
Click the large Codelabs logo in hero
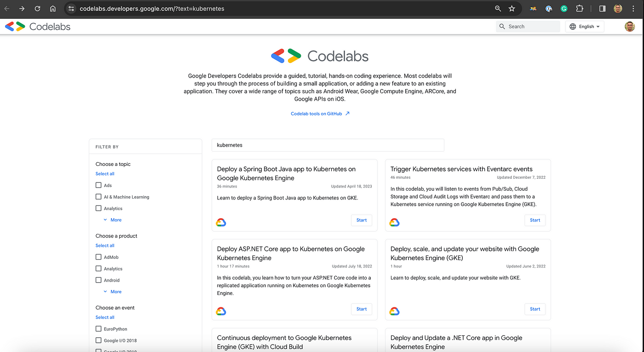[x=320, y=56]
